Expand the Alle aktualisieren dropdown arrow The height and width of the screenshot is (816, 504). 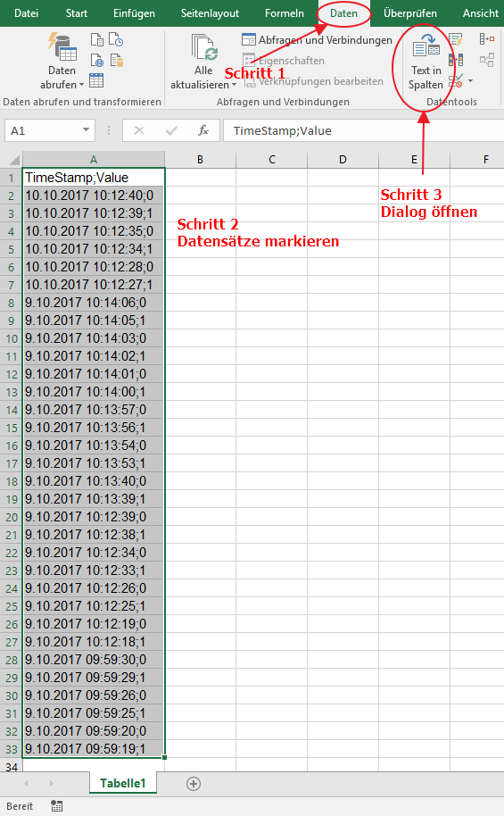[234, 85]
